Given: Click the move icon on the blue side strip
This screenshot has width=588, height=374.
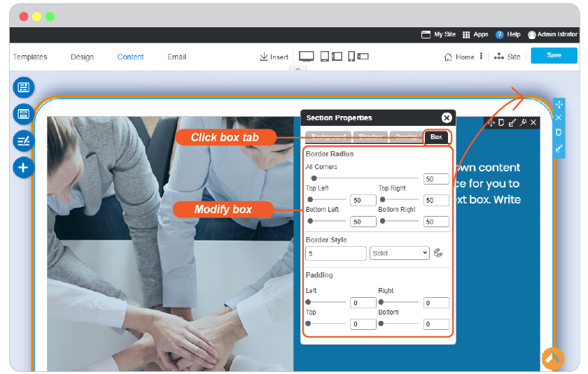Looking at the screenshot, I should pyautogui.click(x=559, y=104).
